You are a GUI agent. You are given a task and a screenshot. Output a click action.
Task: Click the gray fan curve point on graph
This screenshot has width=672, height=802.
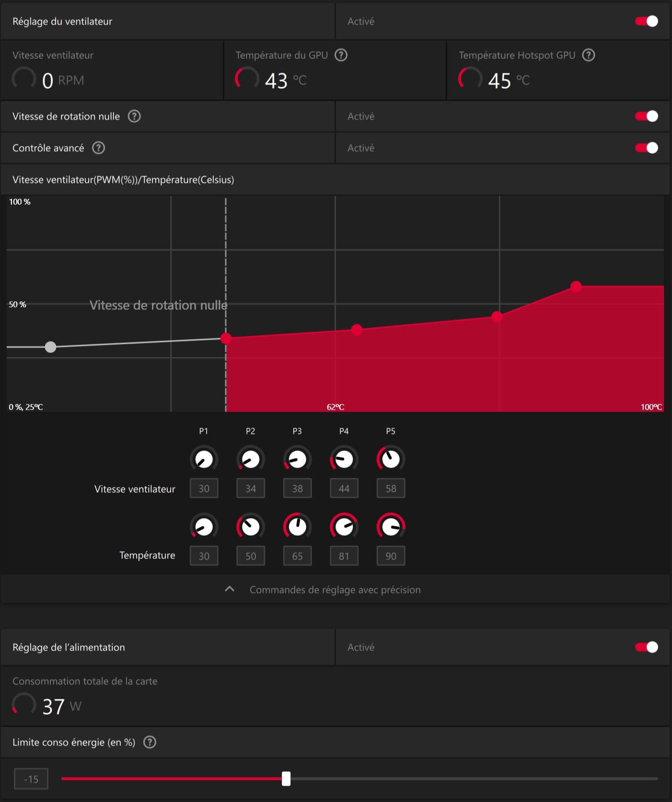pos(50,347)
